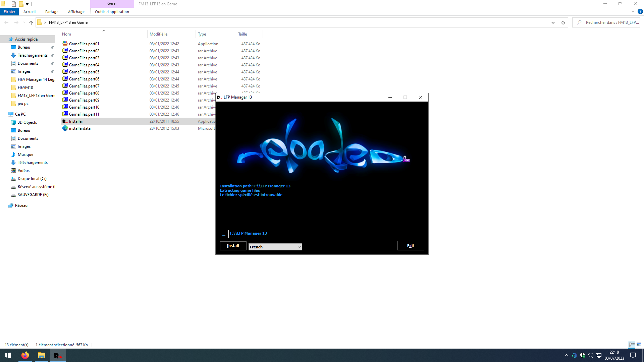Open FIFA Manager 14 Legacy folder
The height and width of the screenshot is (362, 644).
click(36, 79)
